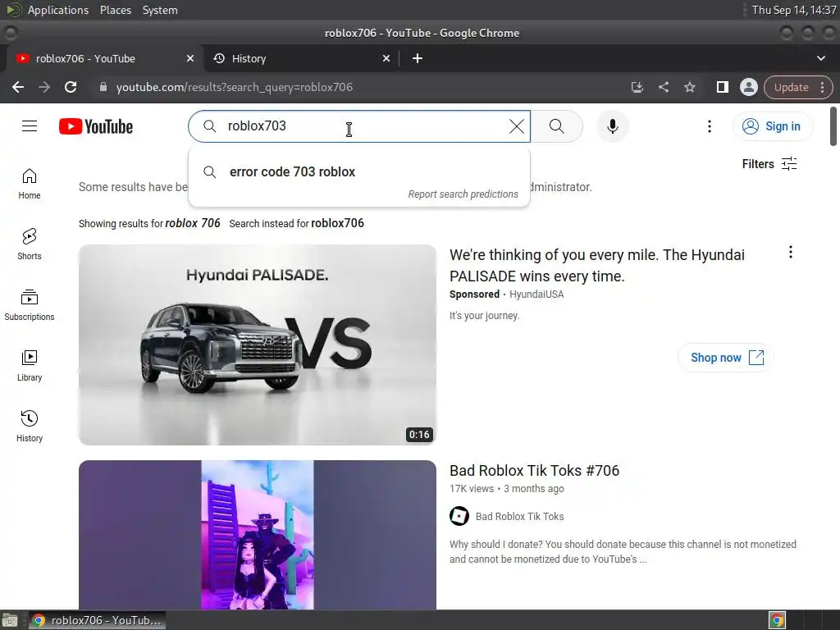Image resolution: width=840 pixels, height=630 pixels.
Task: Select suggestion 'error code 703 roblox'
Action: [x=359, y=172]
